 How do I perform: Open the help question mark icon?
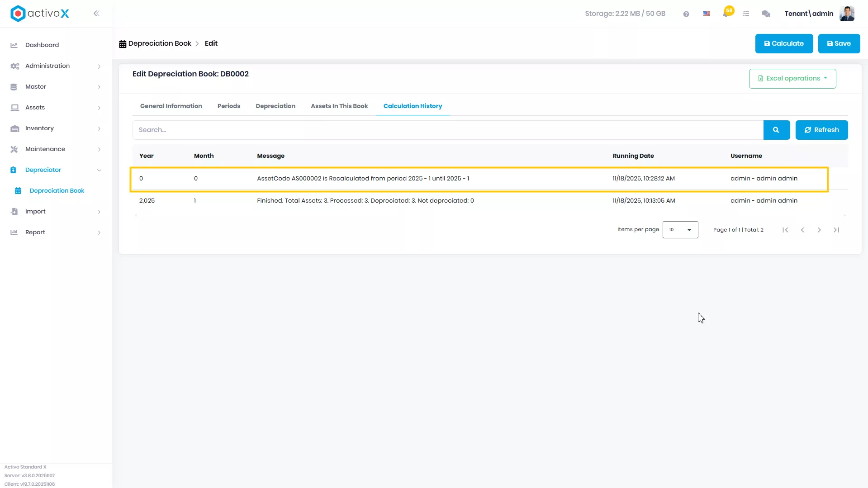point(686,14)
